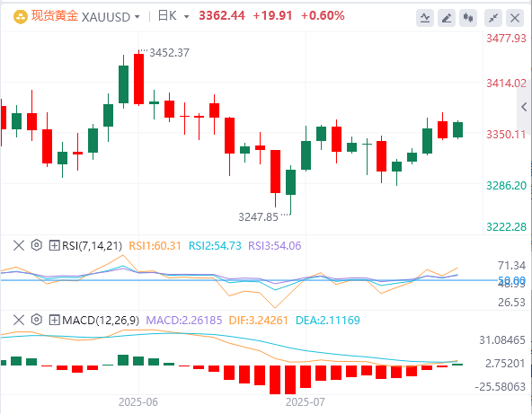The width and height of the screenshot is (532, 414).
Task: Click the tall red candle at 3452.37 high
Action: click(138, 79)
